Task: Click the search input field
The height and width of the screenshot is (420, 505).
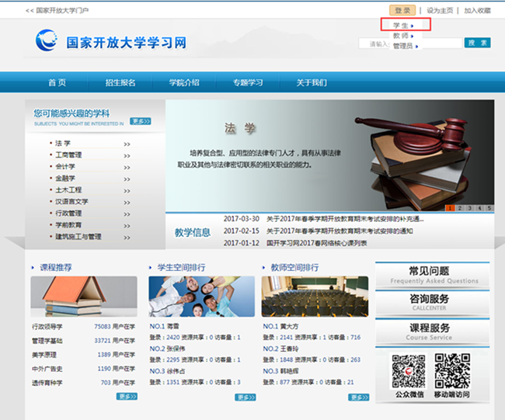Action: coord(410,43)
